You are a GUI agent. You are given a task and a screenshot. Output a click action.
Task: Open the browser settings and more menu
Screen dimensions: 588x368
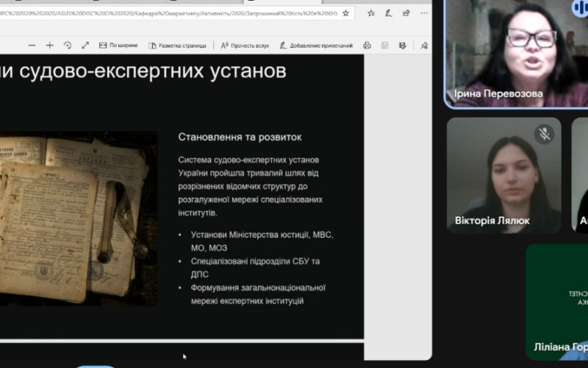point(424,13)
